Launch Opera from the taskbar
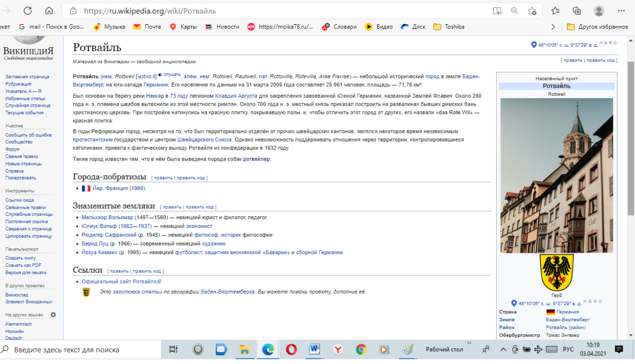This screenshot has width=635, height=364. pyautogui.click(x=291, y=350)
